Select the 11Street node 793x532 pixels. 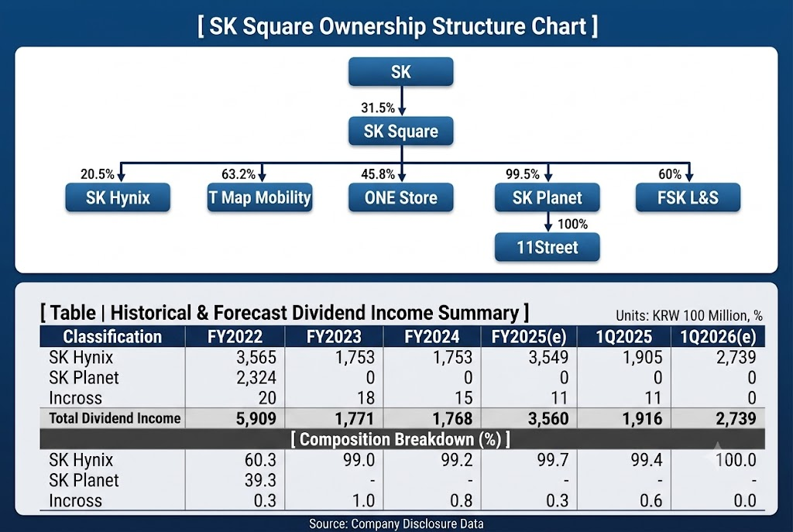(548, 247)
